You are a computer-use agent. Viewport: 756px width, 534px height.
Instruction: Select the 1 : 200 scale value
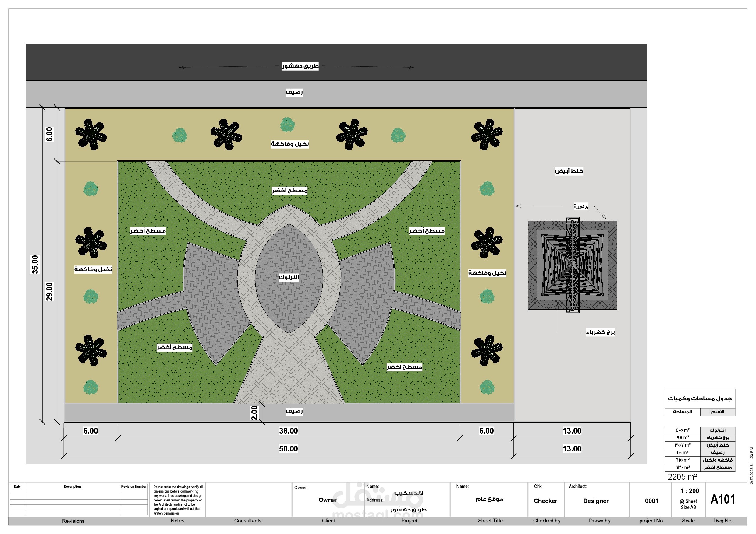tap(690, 491)
